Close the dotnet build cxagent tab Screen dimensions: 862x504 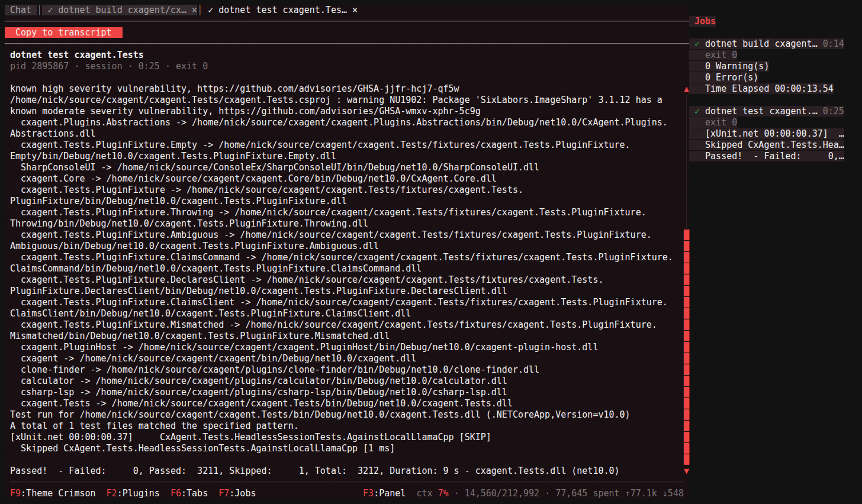(194, 10)
